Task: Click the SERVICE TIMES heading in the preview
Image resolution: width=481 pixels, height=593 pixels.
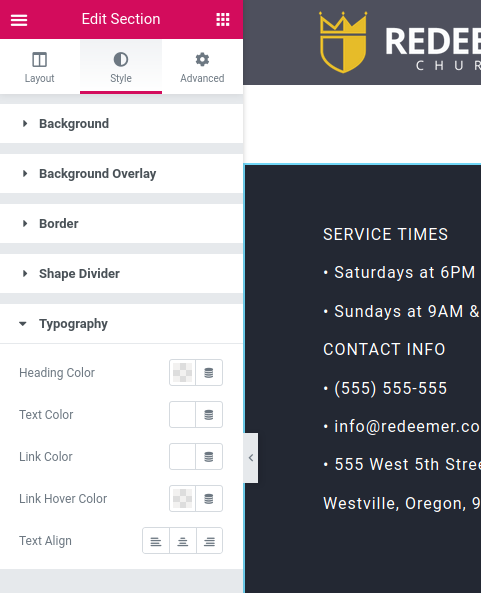Action: pos(385,234)
